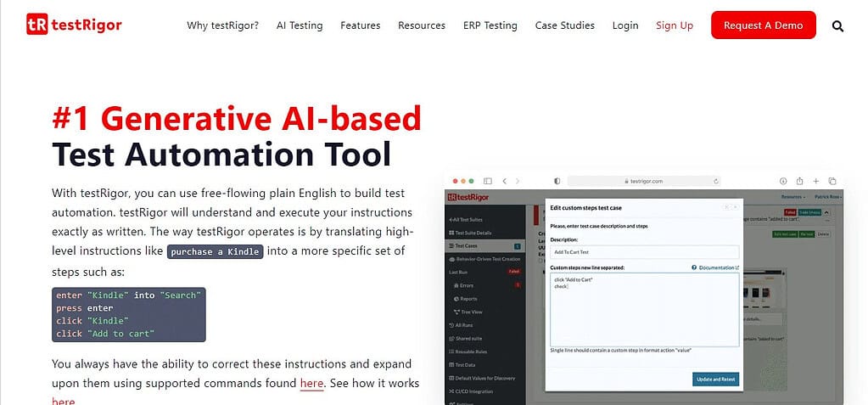Click the Login link
Image resolution: width=868 pixels, height=405 pixels.
[625, 25]
